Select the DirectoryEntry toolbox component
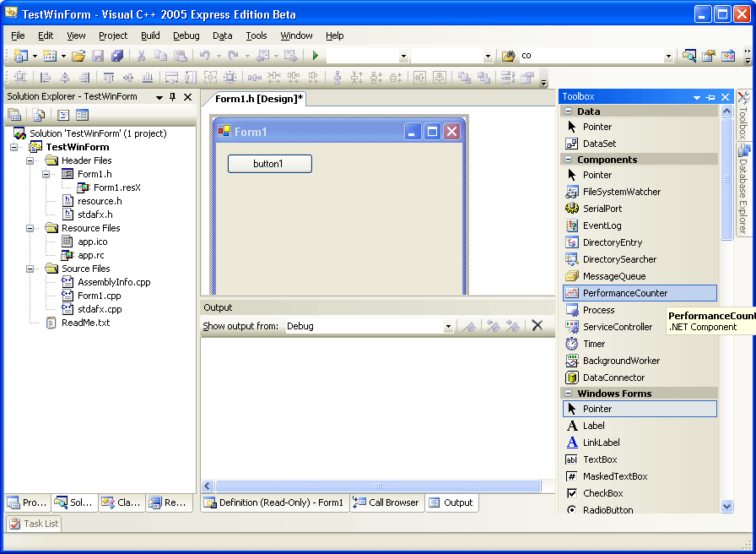 (640, 242)
